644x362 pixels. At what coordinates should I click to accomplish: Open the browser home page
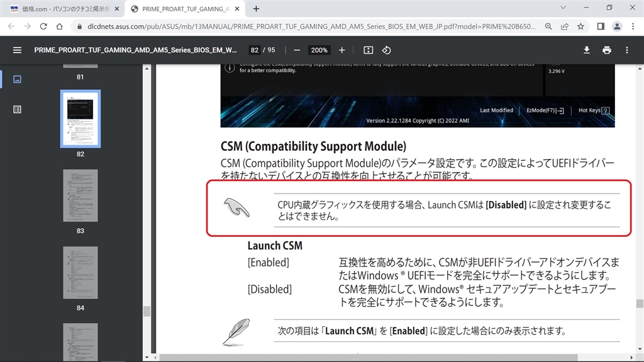[x=60, y=26]
